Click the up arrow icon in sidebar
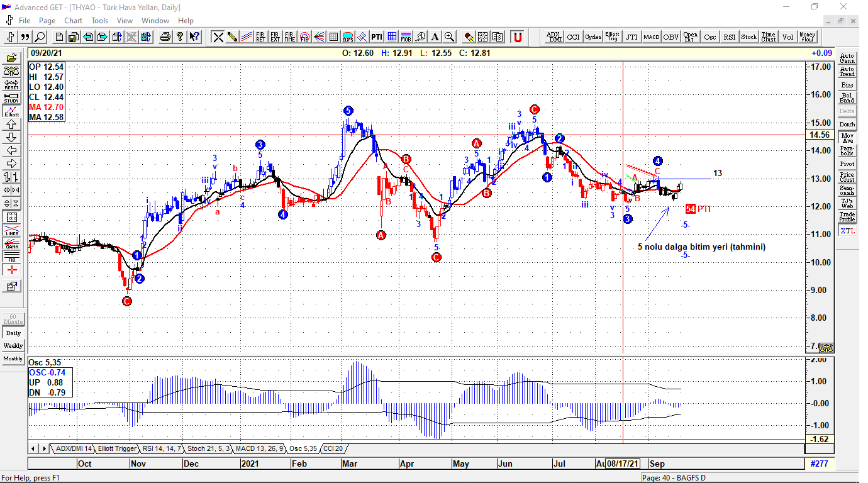This screenshot has height=483, width=868. pyautogui.click(x=11, y=125)
